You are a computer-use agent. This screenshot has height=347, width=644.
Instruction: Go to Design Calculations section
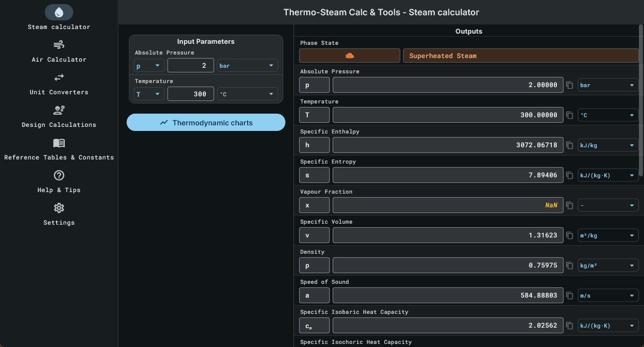click(x=59, y=125)
